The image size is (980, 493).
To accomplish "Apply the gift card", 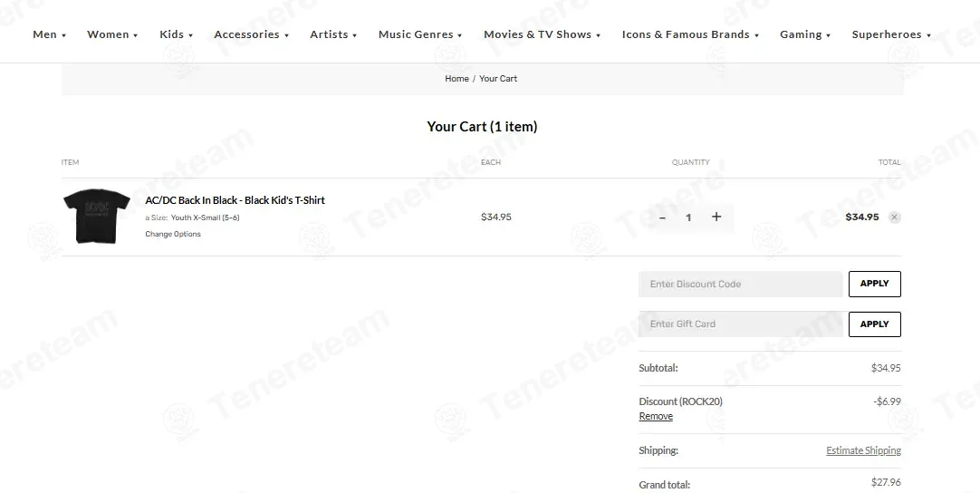I will 874,324.
